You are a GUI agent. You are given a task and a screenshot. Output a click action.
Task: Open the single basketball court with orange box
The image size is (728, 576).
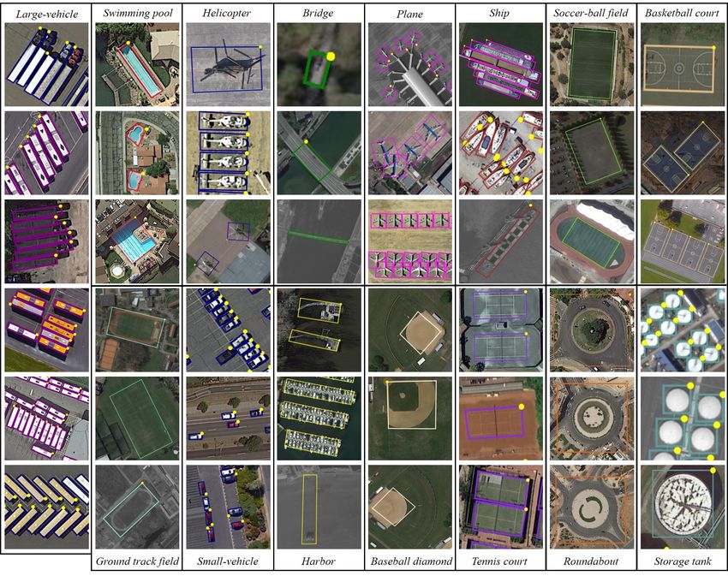coord(683,64)
